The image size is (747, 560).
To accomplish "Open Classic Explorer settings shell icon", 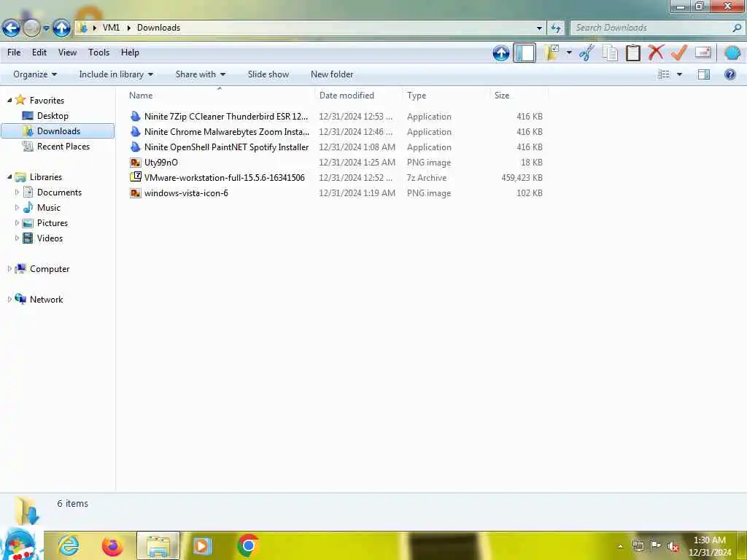I will coord(732,52).
